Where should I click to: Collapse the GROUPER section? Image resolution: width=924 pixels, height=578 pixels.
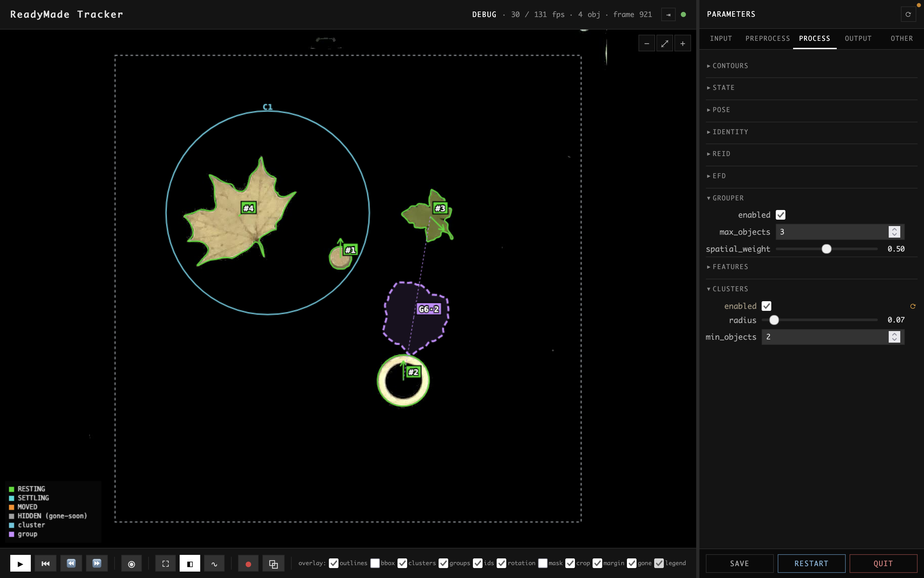point(811,198)
